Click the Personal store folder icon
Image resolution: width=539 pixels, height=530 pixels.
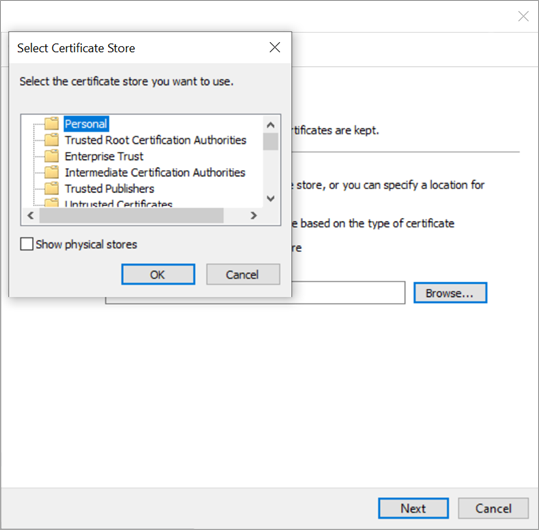pyautogui.click(x=52, y=123)
